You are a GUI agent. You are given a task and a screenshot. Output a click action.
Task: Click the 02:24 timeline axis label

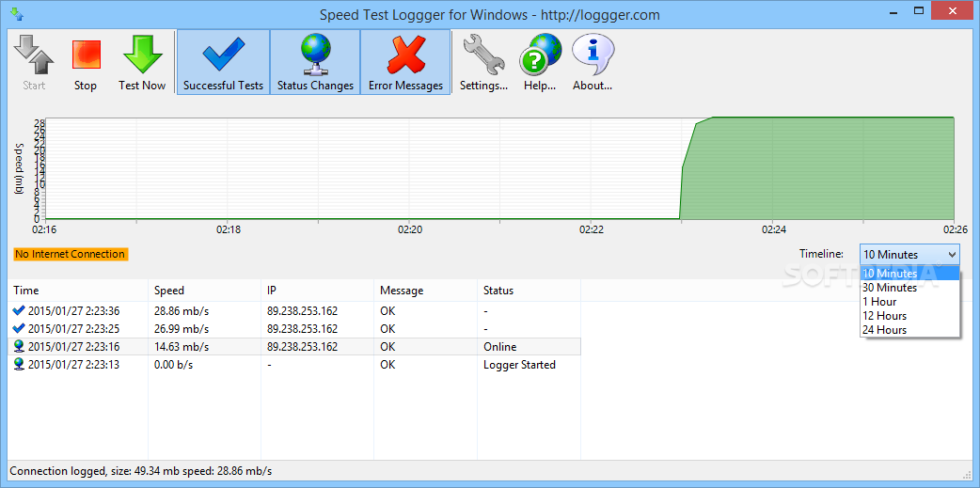point(773,229)
